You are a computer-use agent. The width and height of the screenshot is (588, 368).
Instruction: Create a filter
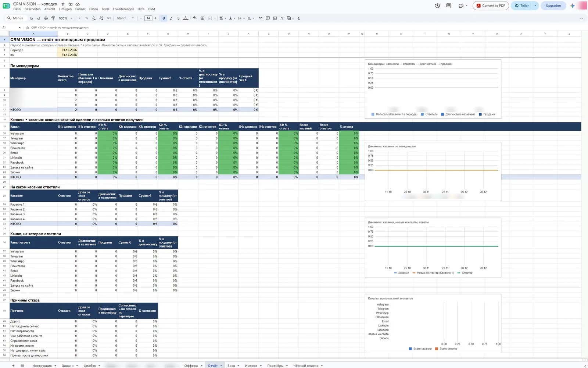[x=282, y=18]
